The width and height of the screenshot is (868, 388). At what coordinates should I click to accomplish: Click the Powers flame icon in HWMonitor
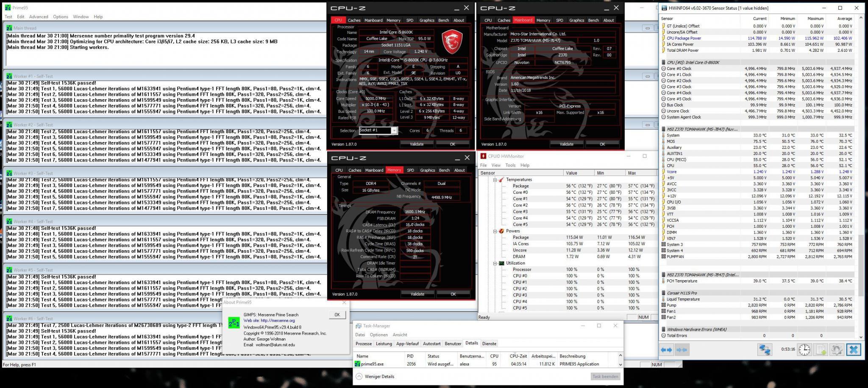[x=501, y=231]
